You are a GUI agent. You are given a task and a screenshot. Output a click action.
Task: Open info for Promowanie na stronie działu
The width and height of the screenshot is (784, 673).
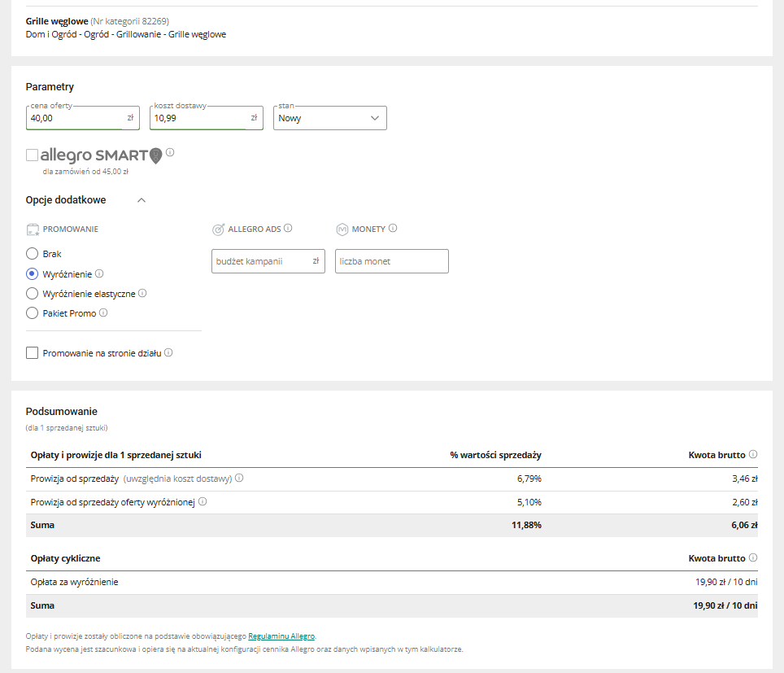168,352
